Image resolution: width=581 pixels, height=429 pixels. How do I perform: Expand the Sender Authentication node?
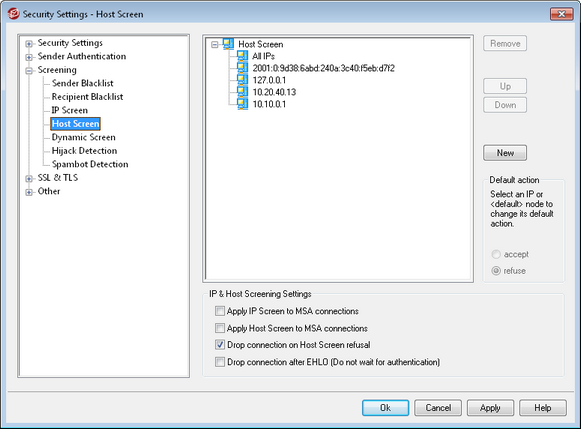(x=29, y=57)
